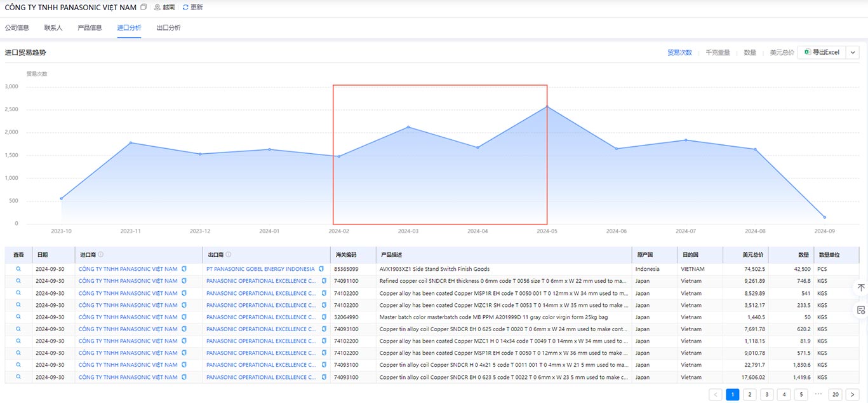Copy PT PANASONIC GOBEL ENERGY INDONESIA exporter name
The height and width of the screenshot is (403, 868).
click(321, 269)
